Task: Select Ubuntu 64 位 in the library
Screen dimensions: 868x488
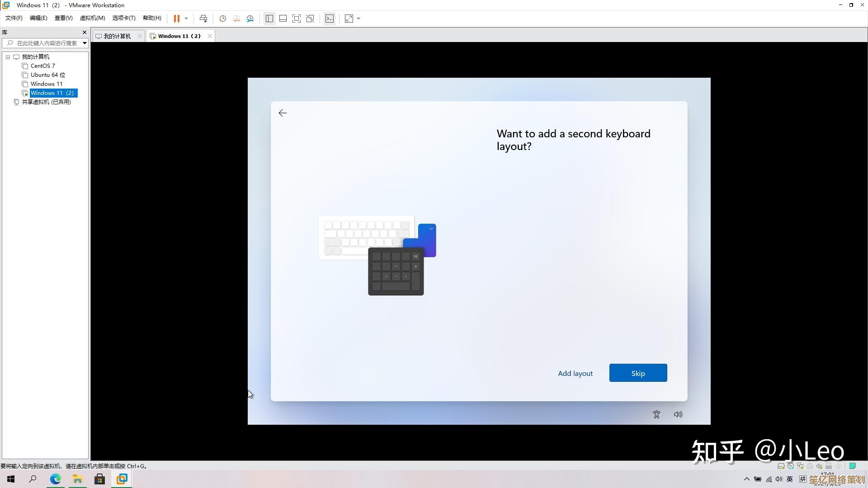Action: (x=47, y=75)
